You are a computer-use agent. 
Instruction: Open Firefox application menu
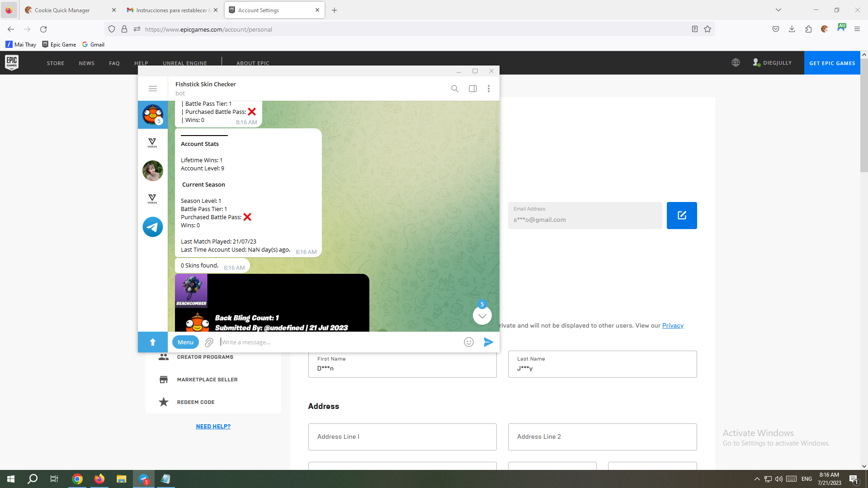857,29
